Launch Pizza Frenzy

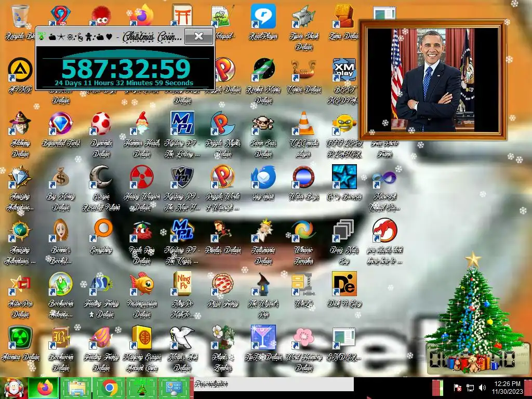[x=222, y=284]
